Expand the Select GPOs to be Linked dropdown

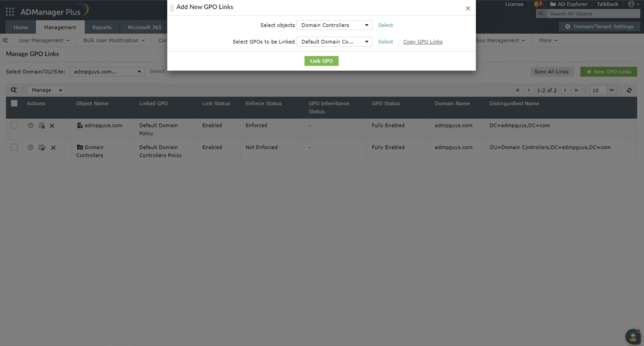pyautogui.click(x=334, y=42)
